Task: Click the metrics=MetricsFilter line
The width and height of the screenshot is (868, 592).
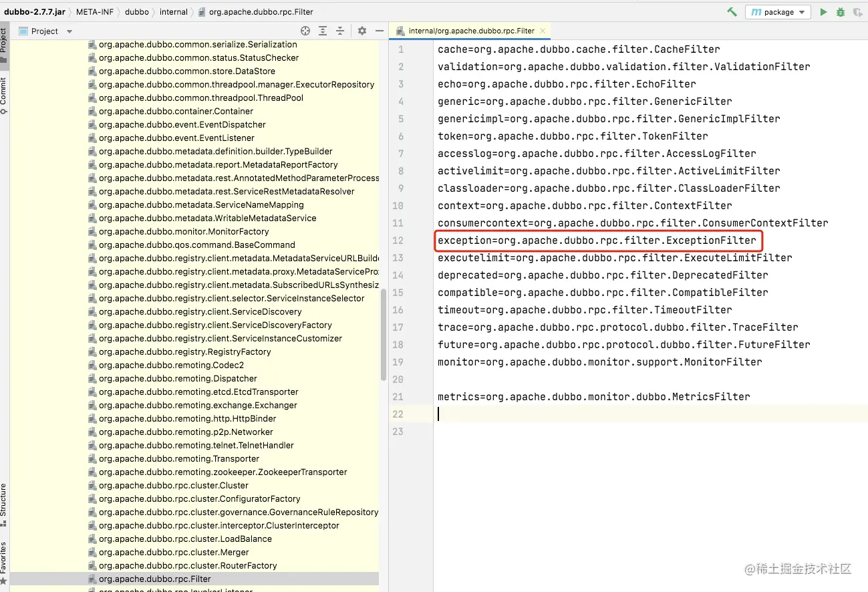Action: (x=593, y=397)
